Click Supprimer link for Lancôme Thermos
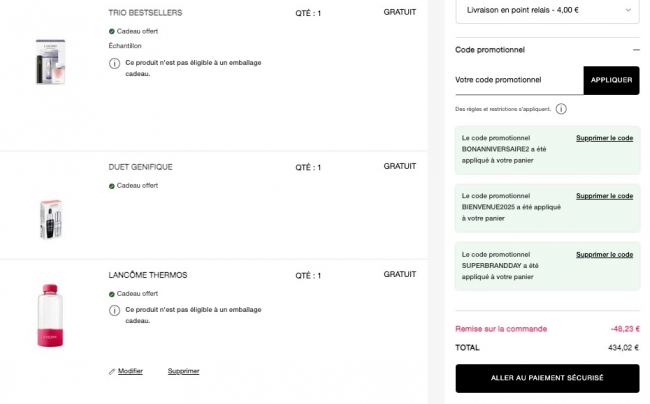This screenshot has height=404, width=650. (183, 371)
